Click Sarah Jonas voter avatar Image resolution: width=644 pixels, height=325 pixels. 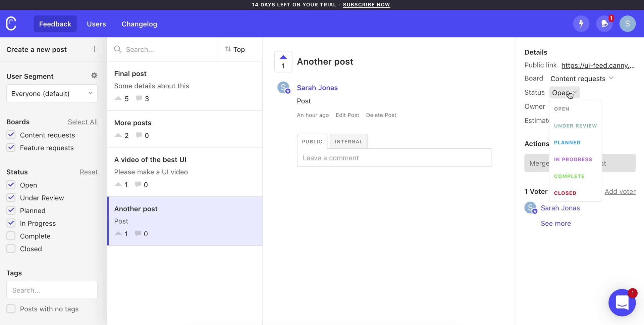point(531,208)
